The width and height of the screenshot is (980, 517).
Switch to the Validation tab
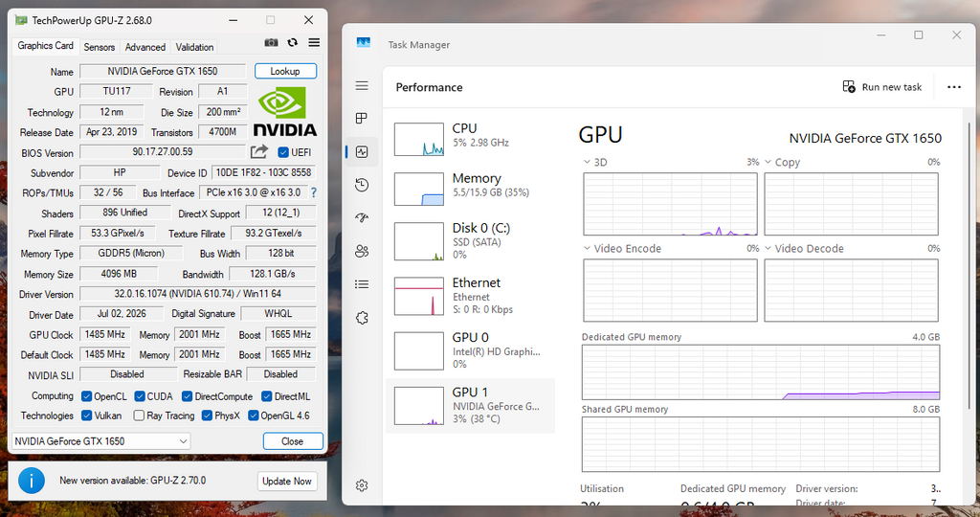(194, 47)
